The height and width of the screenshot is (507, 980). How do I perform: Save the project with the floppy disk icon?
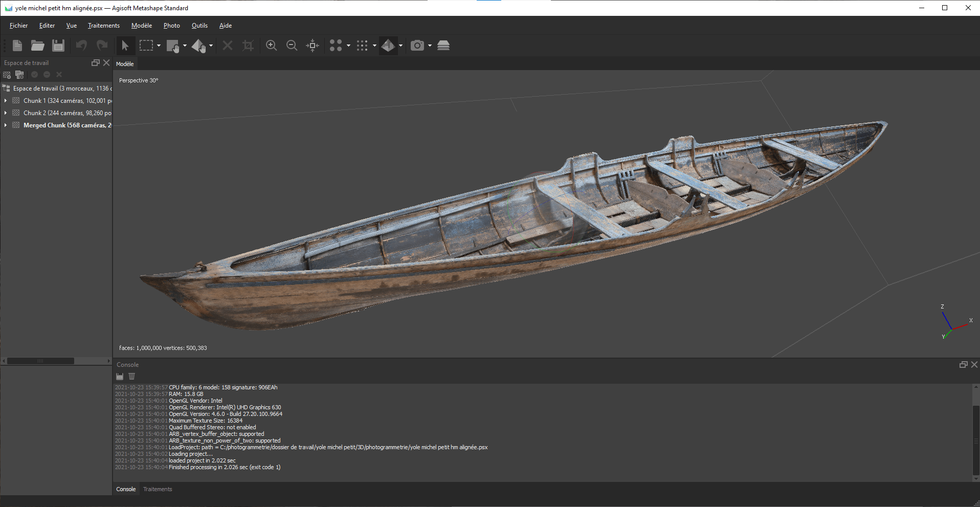pos(58,46)
